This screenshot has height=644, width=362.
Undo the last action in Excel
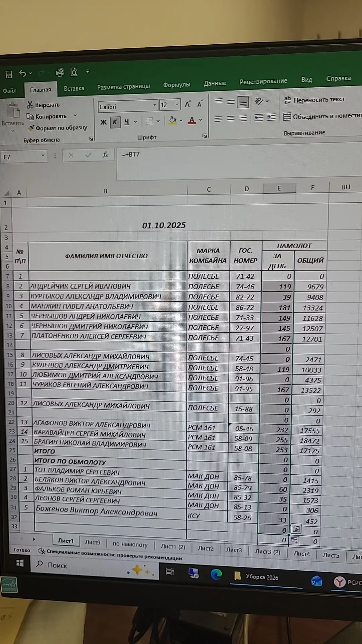click(22, 73)
